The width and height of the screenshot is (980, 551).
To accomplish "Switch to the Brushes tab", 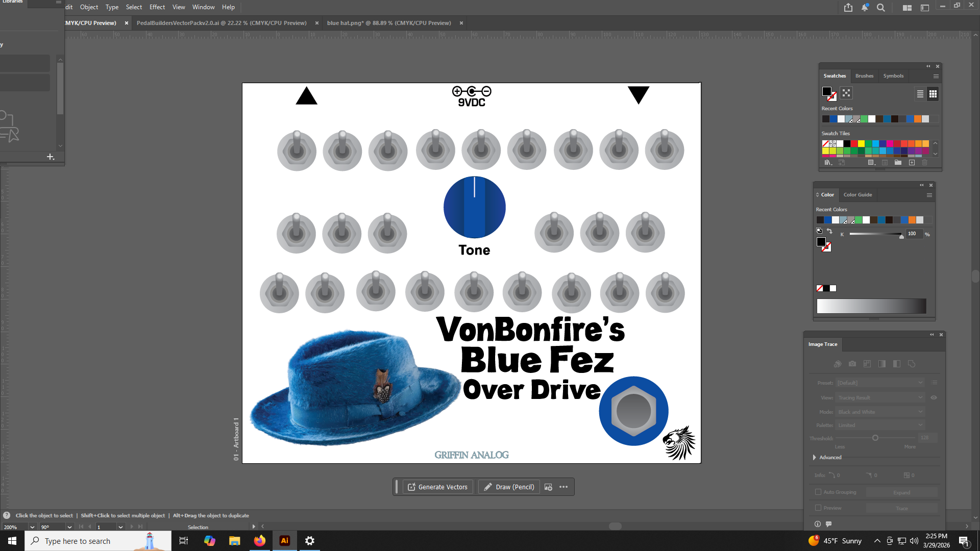I will tap(864, 76).
